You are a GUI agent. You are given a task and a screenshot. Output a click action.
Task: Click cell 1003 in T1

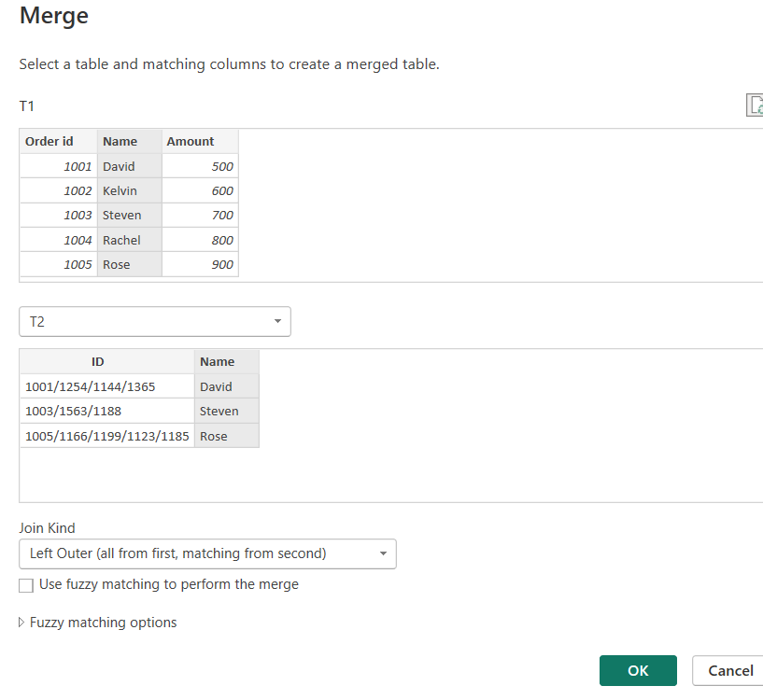tap(59, 215)
